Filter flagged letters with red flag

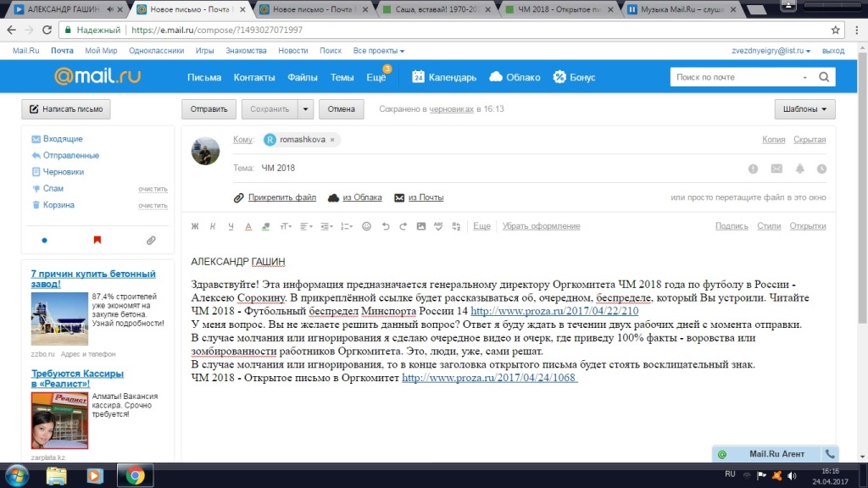pyautogui.click(x=97, y=240)
